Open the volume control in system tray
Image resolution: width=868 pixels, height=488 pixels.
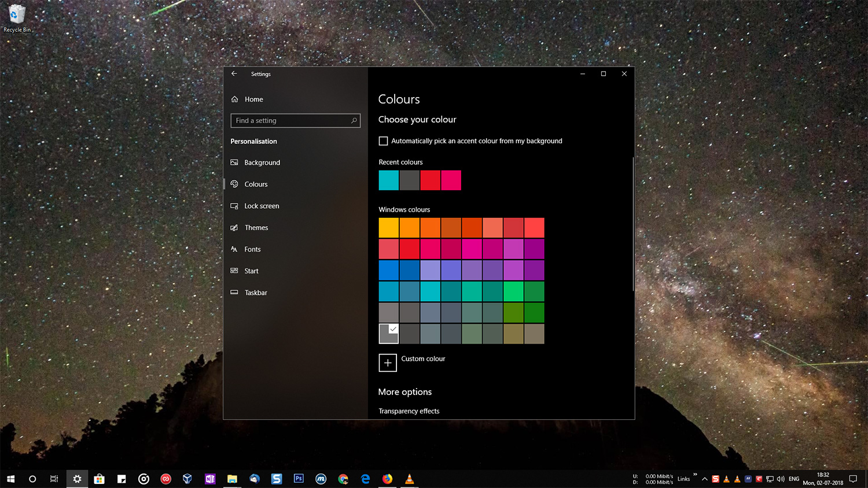[780, 479]
